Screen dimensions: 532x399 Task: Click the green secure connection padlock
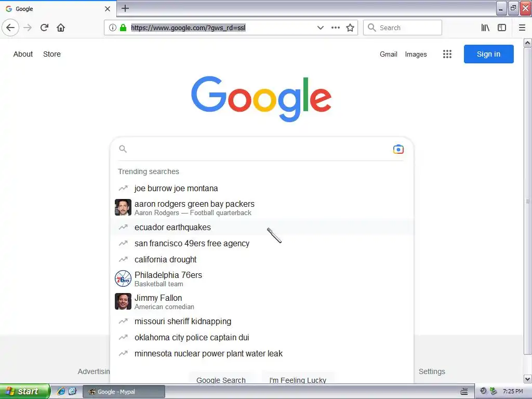click(x=123, y=28)
